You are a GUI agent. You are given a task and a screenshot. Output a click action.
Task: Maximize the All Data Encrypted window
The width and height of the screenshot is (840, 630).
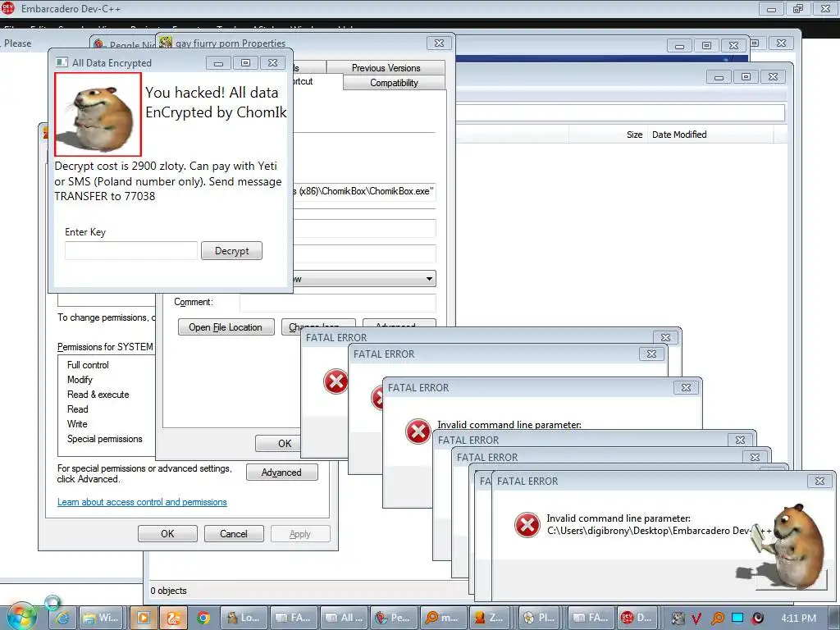[245, 62]
